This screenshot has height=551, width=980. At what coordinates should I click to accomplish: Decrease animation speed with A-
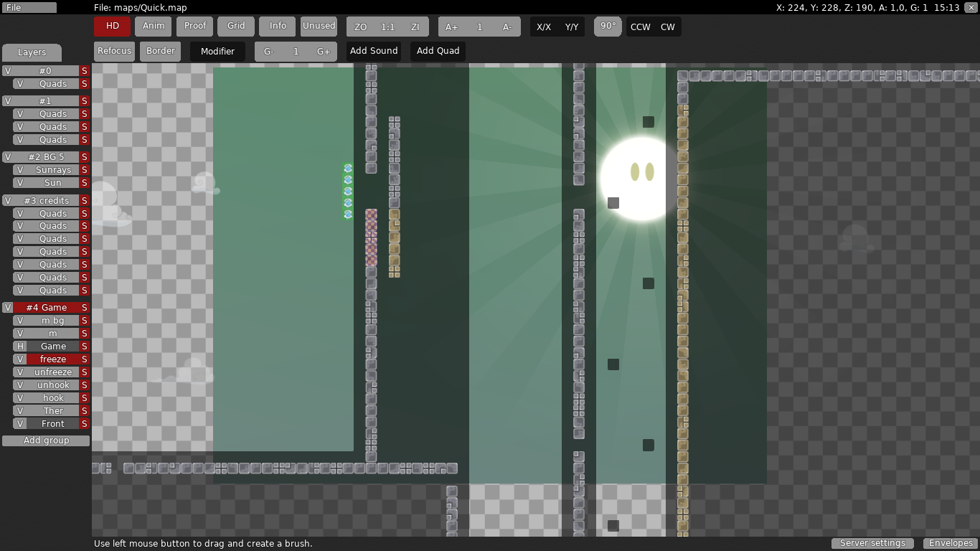[507, 26]
